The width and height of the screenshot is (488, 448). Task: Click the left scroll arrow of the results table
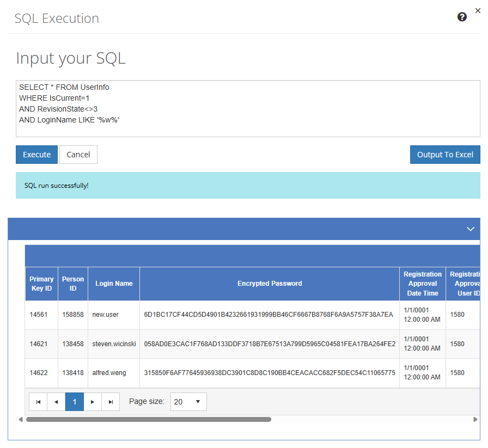[20, 419]
